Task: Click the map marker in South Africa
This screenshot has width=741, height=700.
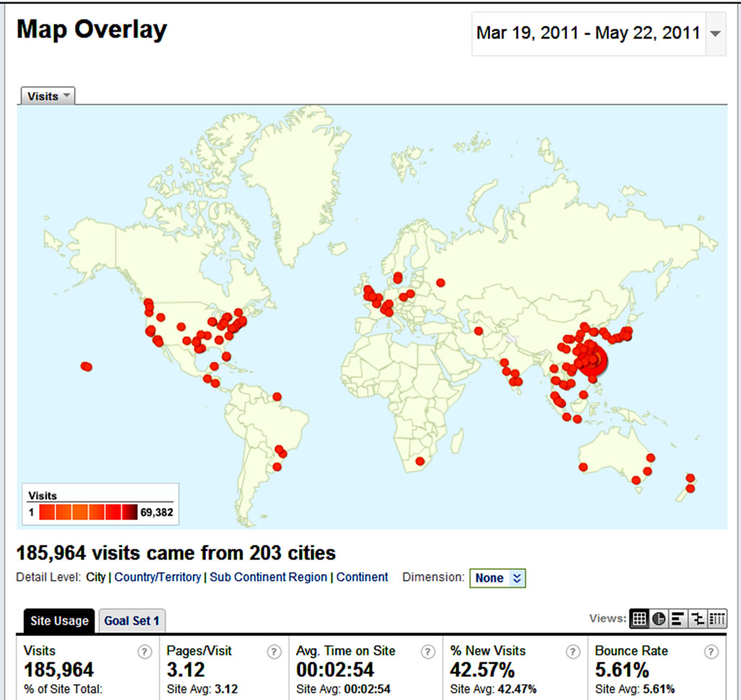Action: (420, 462)
